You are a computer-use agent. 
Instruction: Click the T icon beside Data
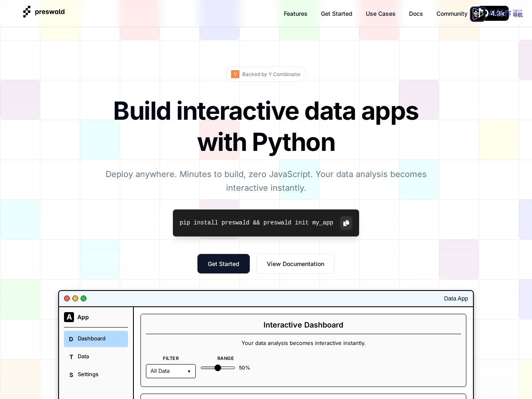(x=71, y=357)
